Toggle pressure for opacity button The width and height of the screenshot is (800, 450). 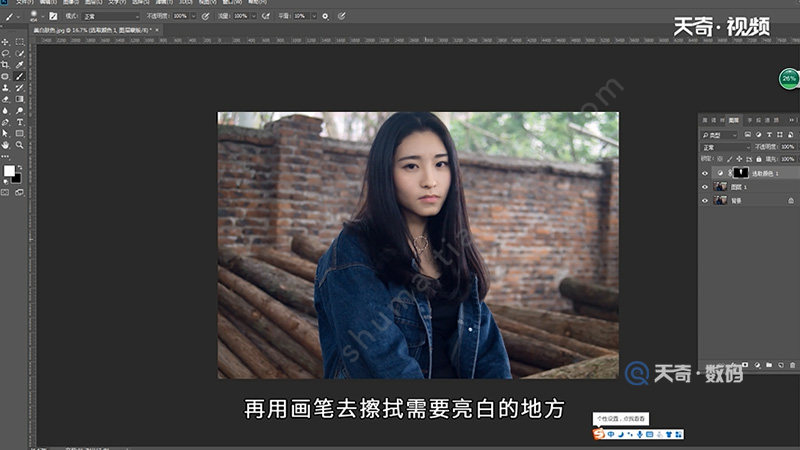tap(205, 16)
